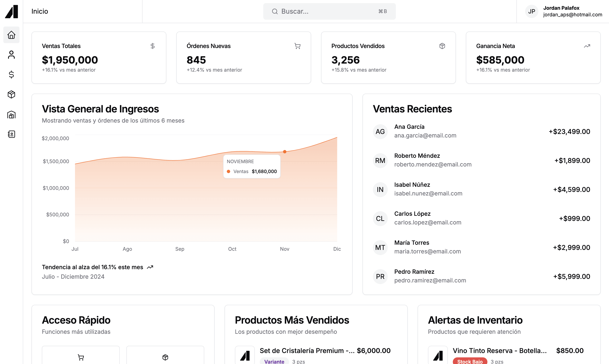Click Acceso Rápido heading

coord(76,320)
